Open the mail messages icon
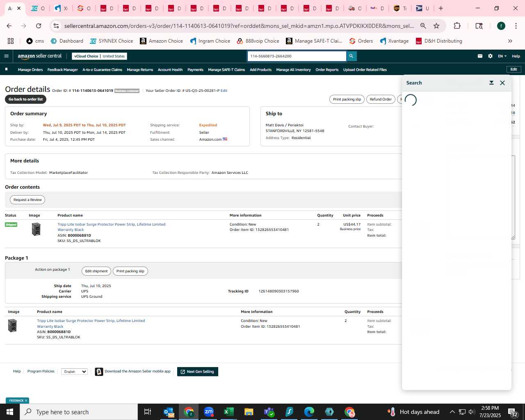The image size is (525, 420). point(480,56)
